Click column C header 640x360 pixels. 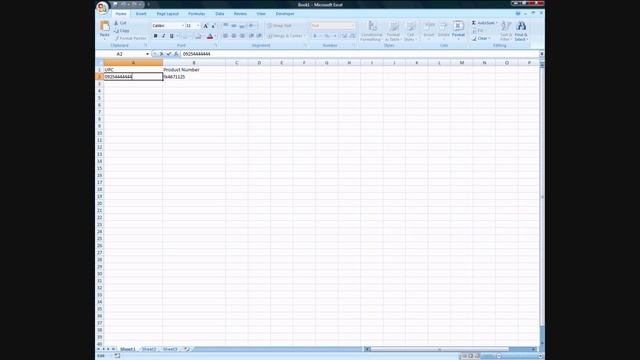[x=237, y=63]
